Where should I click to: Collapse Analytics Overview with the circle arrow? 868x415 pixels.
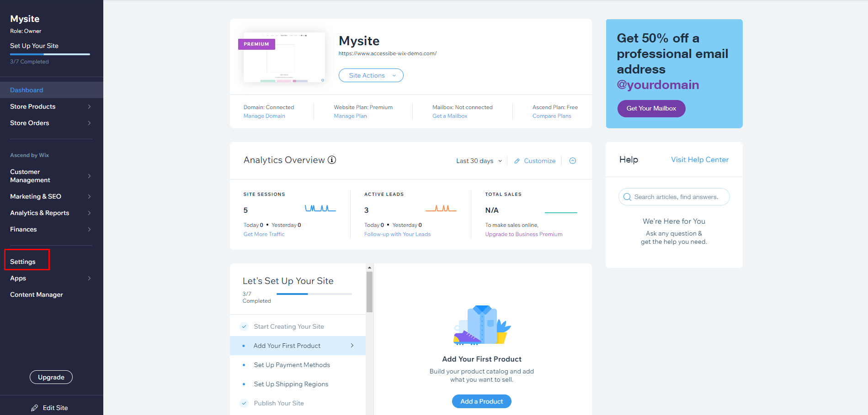[573, 161]
